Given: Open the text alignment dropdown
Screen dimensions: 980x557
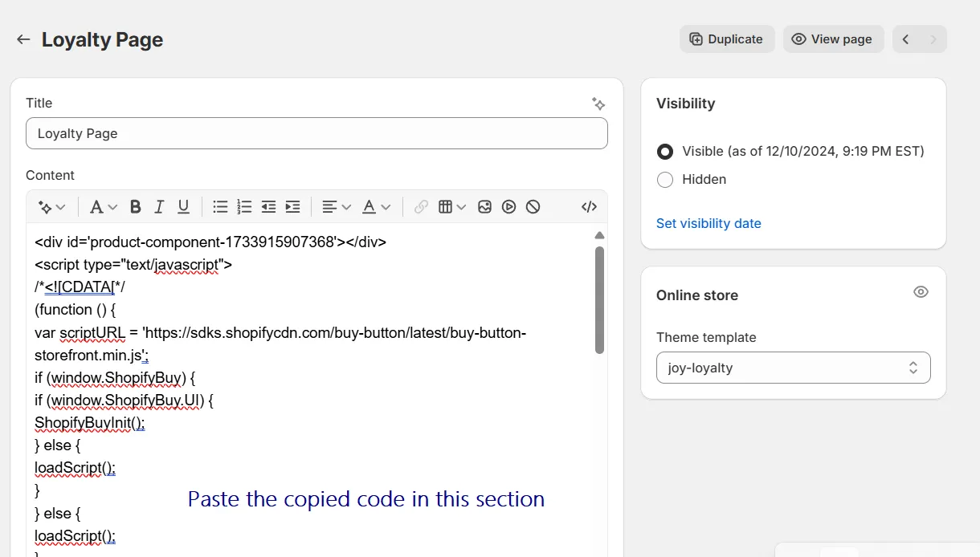Looking at the screenshot, I should (x=337, y=207).
